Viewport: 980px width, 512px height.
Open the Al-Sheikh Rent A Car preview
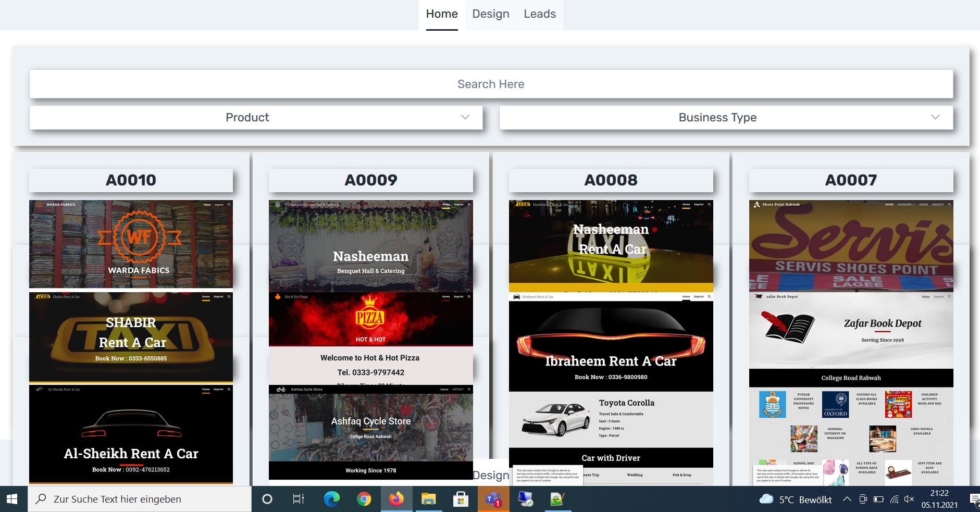click(131, 434)
